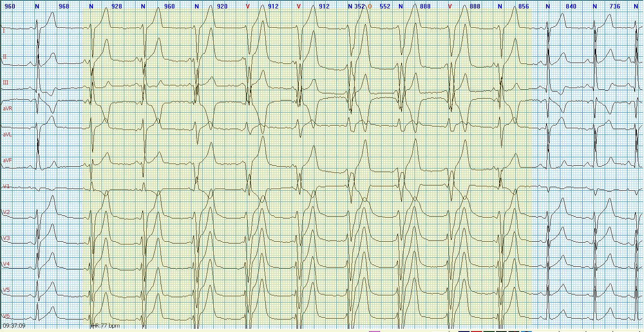Click the 928 RR interval value

pyautogui.click(x=117, y=6)
